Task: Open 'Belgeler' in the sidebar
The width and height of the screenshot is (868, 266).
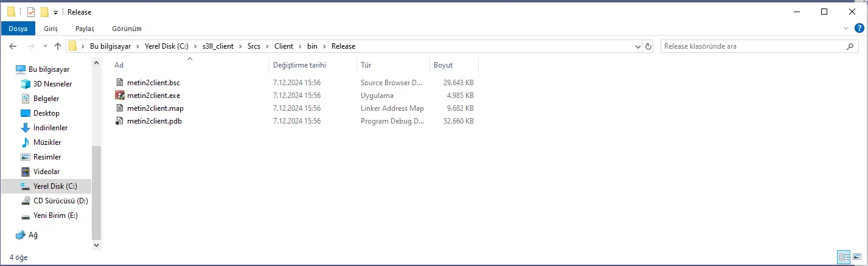Action: tap(46, 99)
